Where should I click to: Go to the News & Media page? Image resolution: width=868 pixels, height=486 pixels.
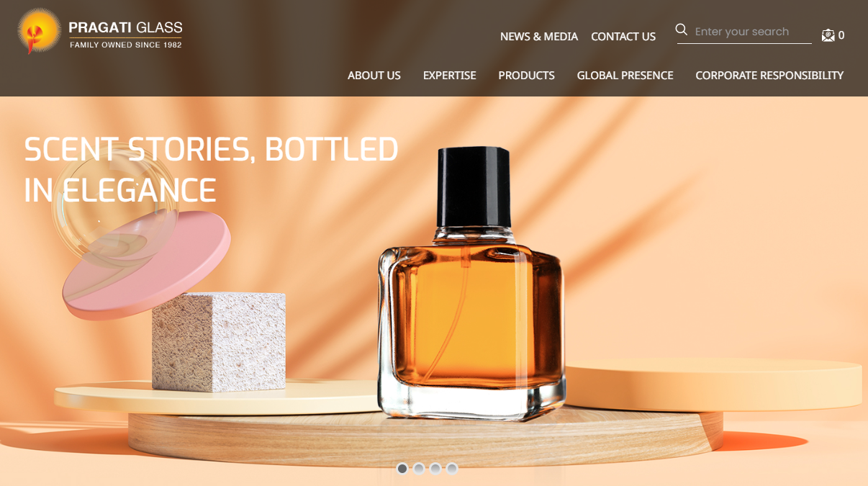(539, 36)
